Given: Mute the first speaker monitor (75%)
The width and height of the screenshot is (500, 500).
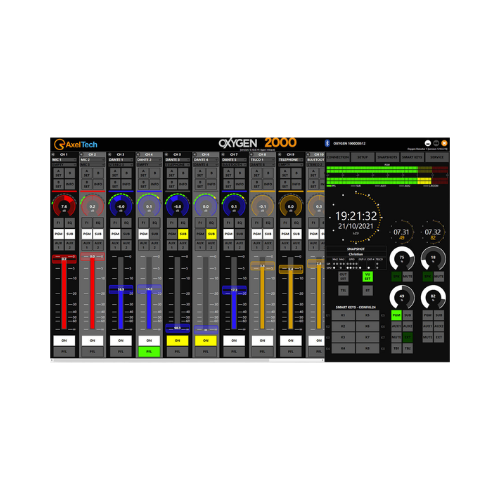Looking at the screenshot, I should tap(407, 276).
